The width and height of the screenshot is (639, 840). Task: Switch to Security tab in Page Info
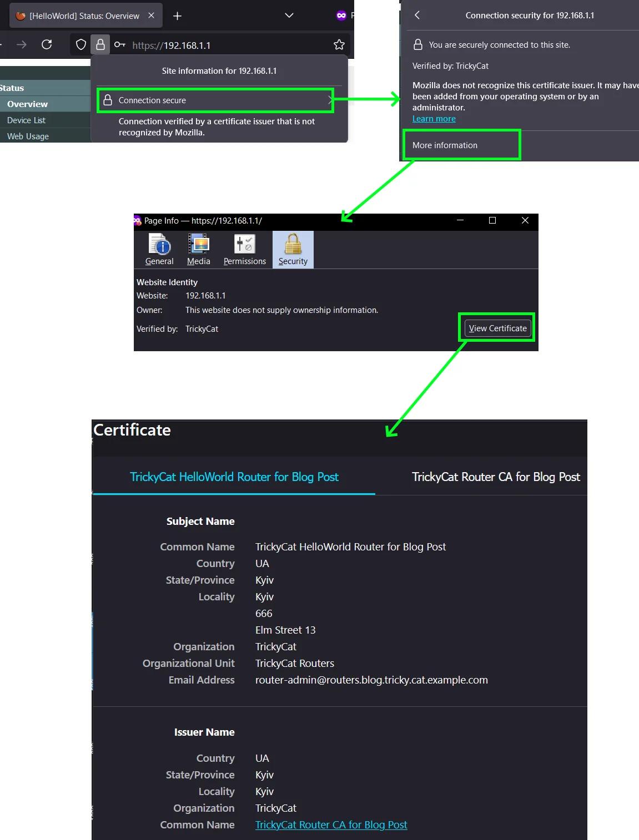point(293,250)
